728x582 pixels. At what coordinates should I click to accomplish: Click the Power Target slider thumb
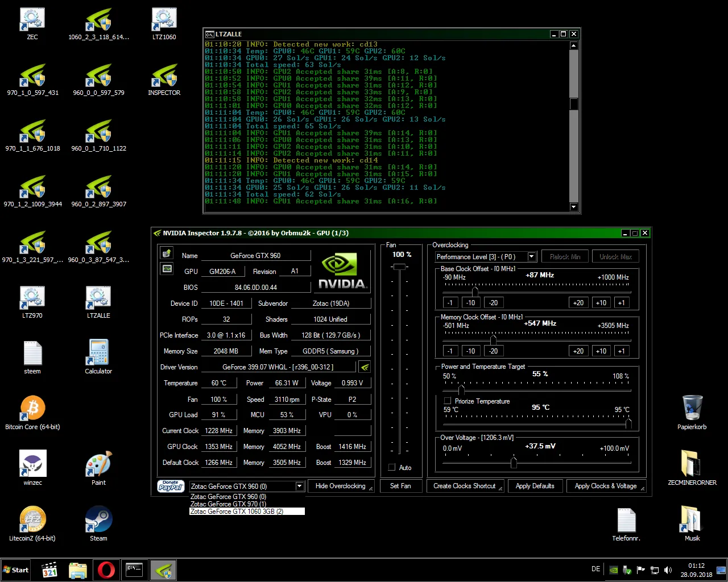(x=461, y=390)
